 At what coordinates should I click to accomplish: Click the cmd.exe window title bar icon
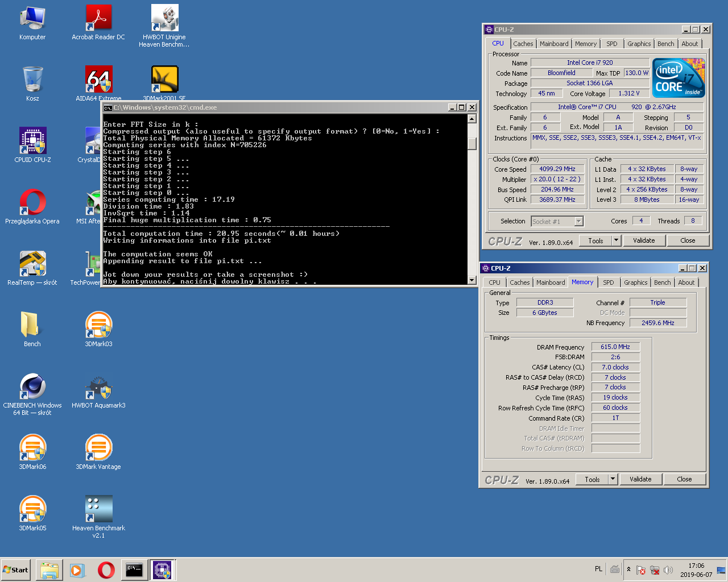point(108,107)
